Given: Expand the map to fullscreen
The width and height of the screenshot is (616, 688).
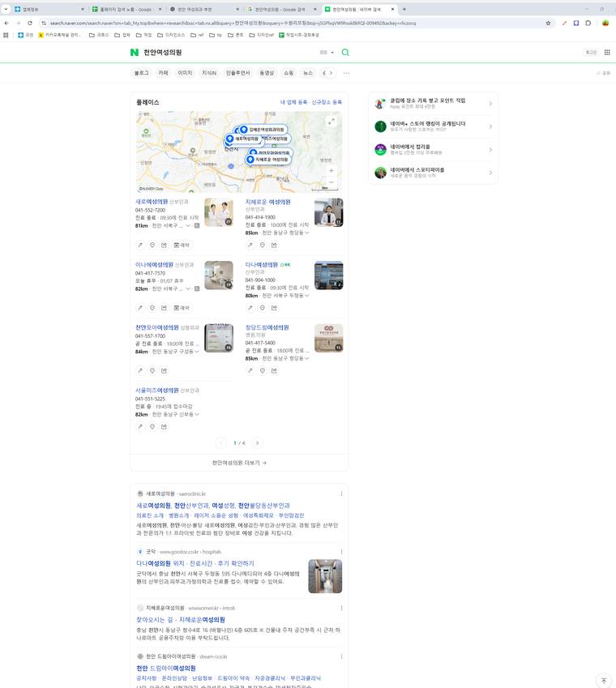Looking at the screenshot, I should tap(332, 121).
